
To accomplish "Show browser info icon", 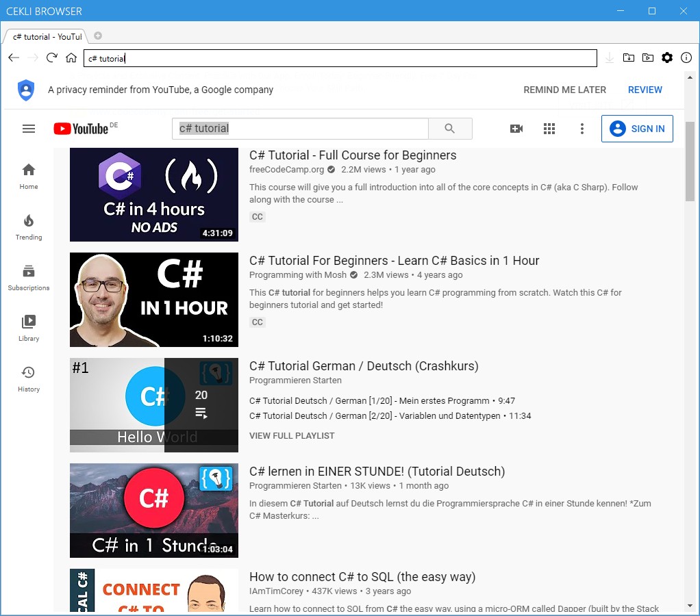I will point(686,57).
